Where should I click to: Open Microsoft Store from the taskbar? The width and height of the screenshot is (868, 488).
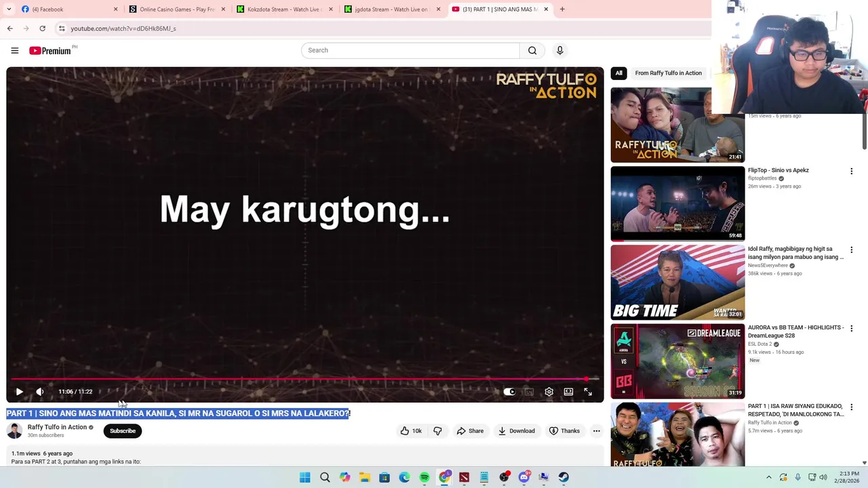point(384,477)
